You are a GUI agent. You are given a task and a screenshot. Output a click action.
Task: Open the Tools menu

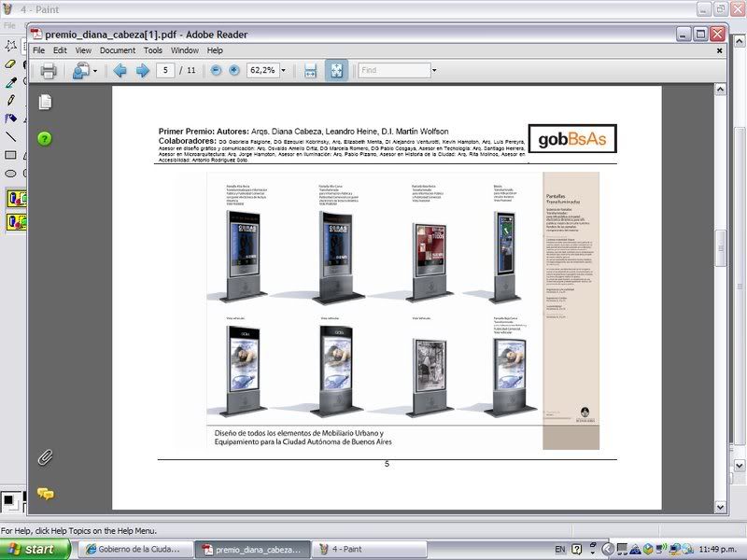pos(153,50)
